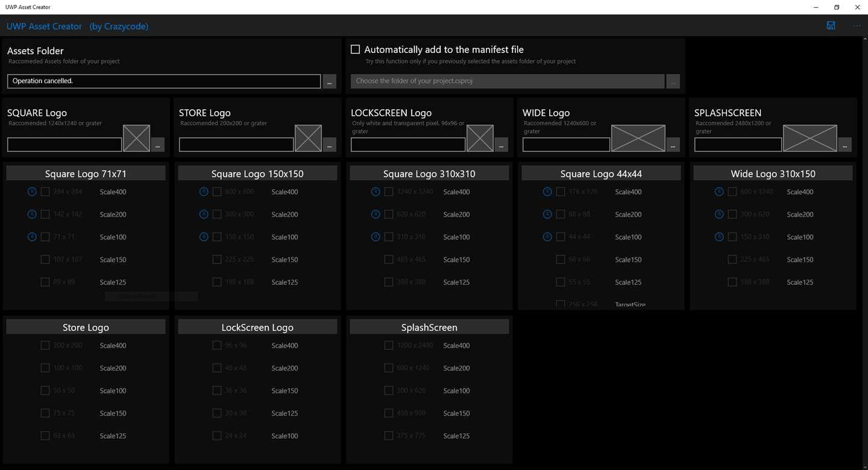
Task: Click the recommended badge beside 150 x 150
Action: 204,237
